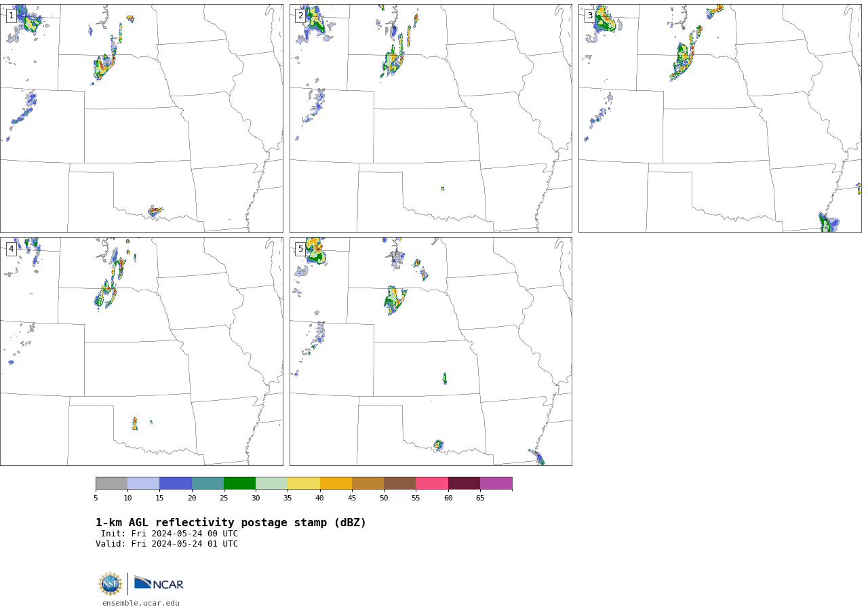The width and height of the screenshot is (868, 611).
Task: Click the 1-km AGL reflectivity title
Action: [231, 523]
